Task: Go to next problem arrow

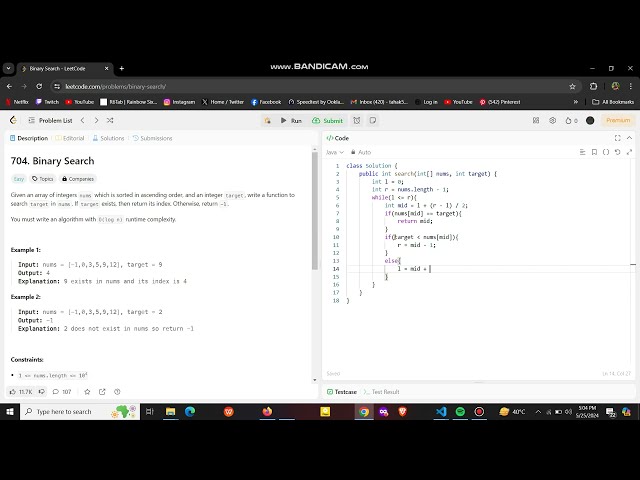Action: coord(96,120)
